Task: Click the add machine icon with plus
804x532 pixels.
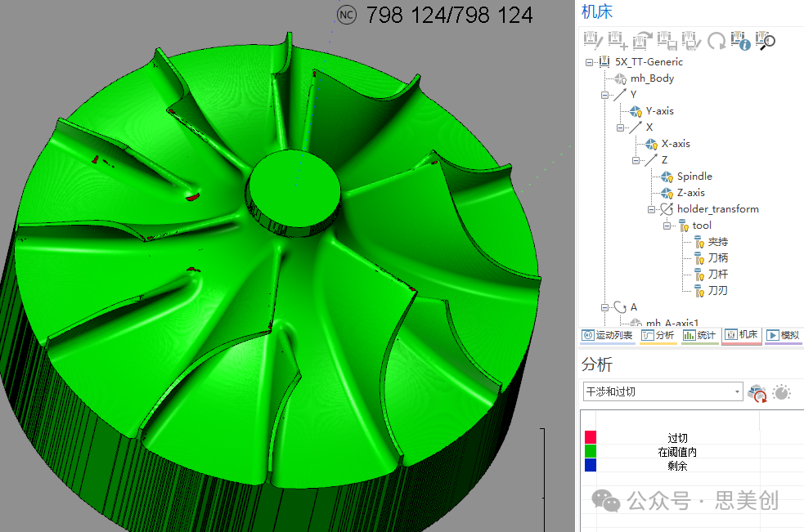Action: coord(618,40)
